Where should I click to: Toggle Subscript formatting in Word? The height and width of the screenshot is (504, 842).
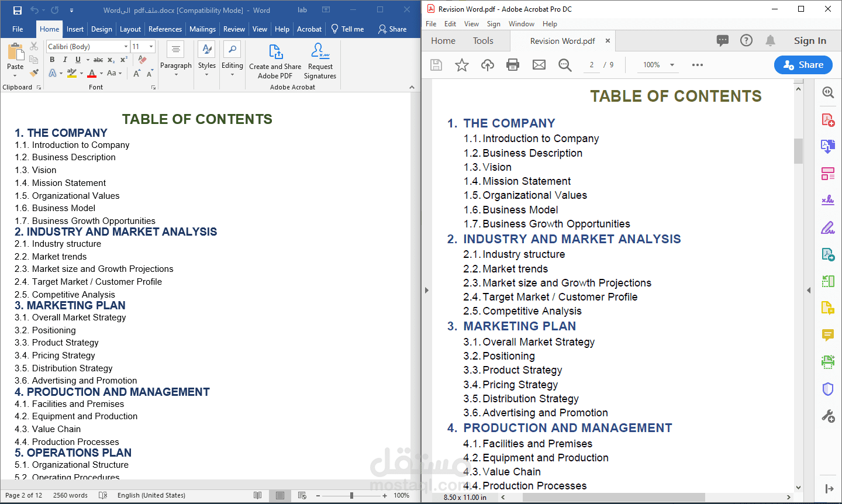[x=111, y=60]
